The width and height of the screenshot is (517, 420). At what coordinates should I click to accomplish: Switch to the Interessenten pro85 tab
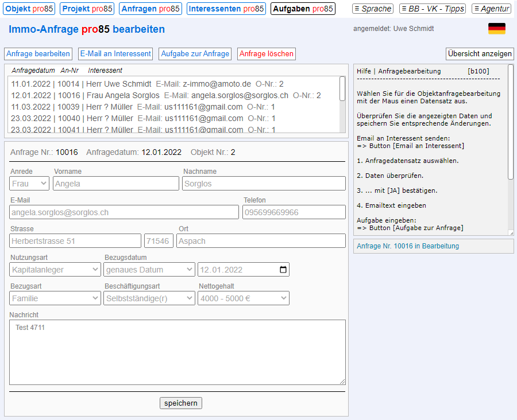coord(226,9)
